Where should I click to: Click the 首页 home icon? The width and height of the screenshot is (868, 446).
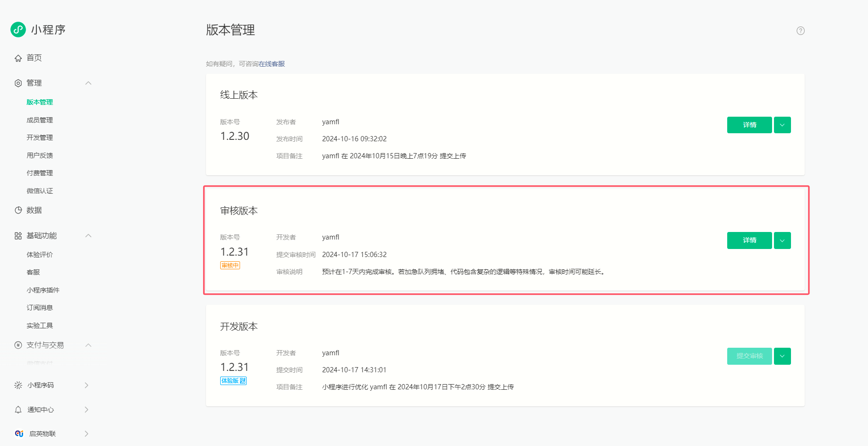[18, 58]
